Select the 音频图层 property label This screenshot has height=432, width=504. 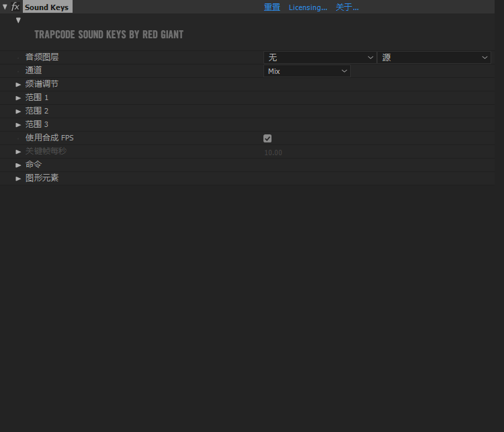coord(42,57)
